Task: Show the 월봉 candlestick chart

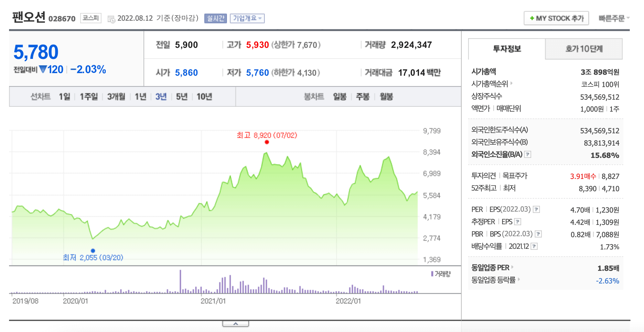Action: tap(386, 96)
